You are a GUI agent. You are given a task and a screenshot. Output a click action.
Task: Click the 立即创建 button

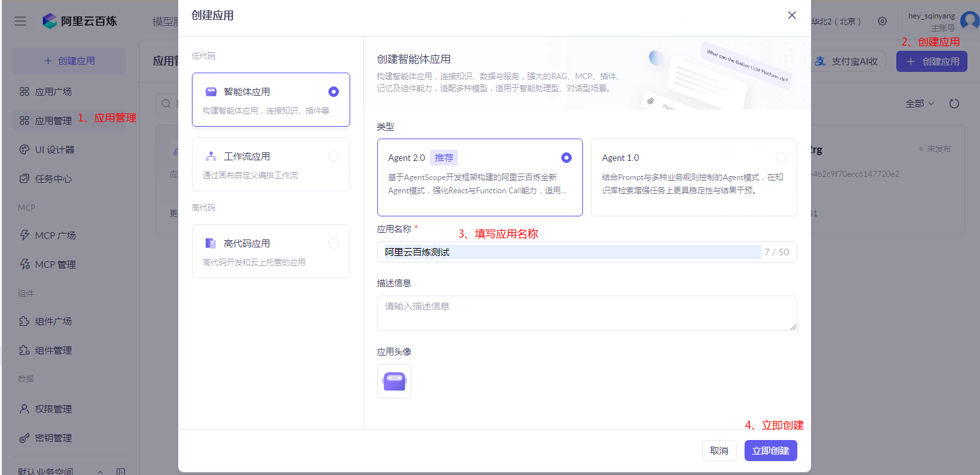pyautogui.click(x=770, y=451)
